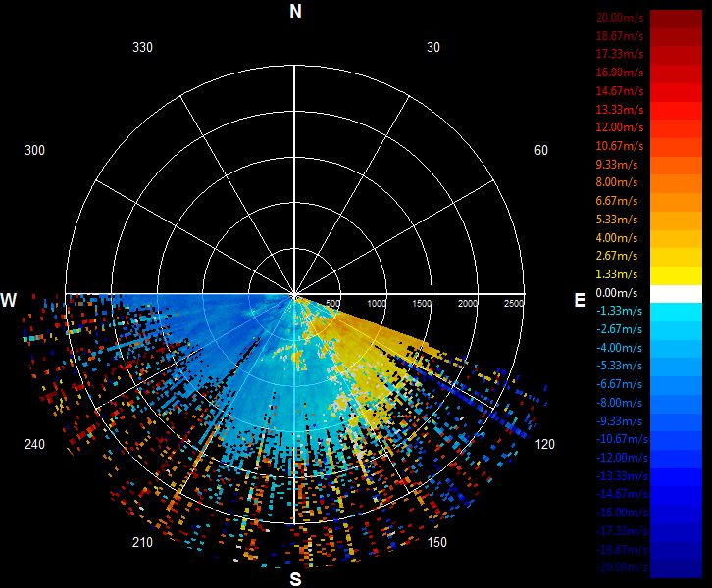
Task: Click the 14.67m/s legend label
Action: point(620,91)
